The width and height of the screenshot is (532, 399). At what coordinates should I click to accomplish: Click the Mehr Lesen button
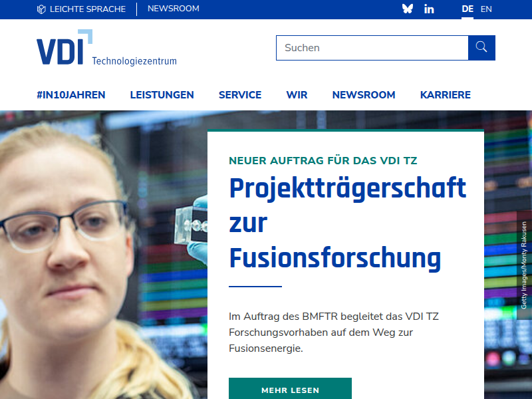click(290, 389)
